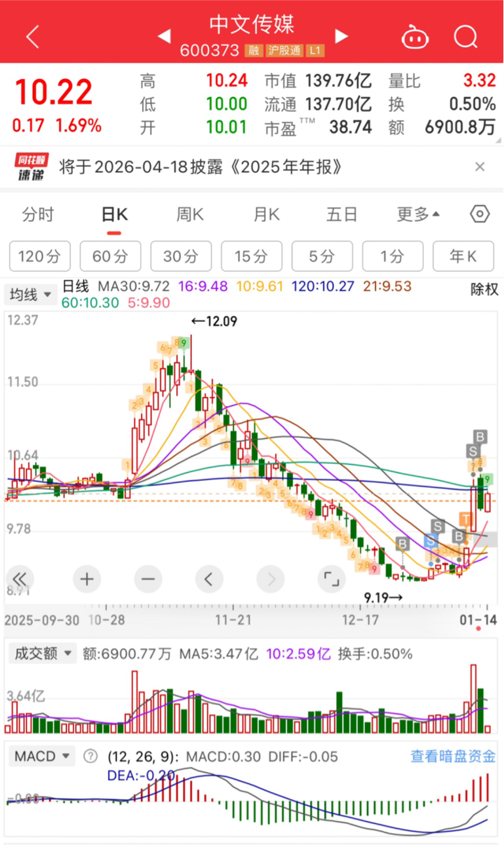
Task: Pan chart right with chevron button
Action: [x=270, y=579]
